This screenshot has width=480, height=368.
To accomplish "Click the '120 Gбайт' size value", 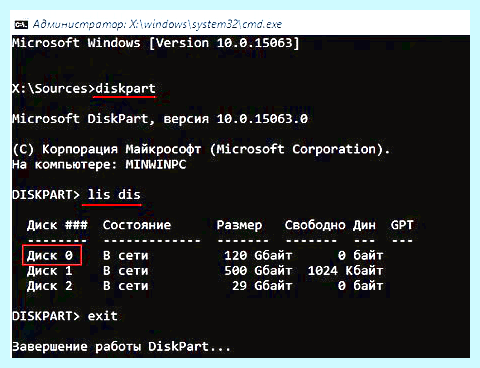I will pos(258,256).
